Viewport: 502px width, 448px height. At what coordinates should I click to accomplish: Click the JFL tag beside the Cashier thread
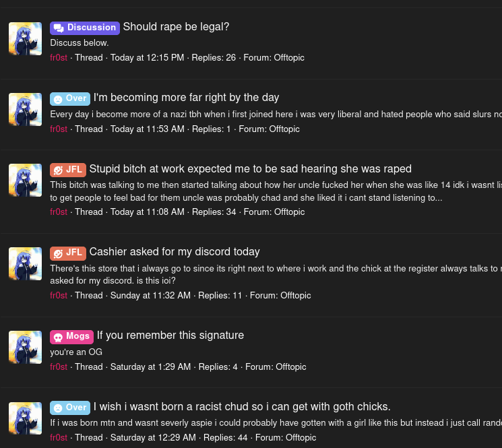pyautogui.click(x=67, y=253)
